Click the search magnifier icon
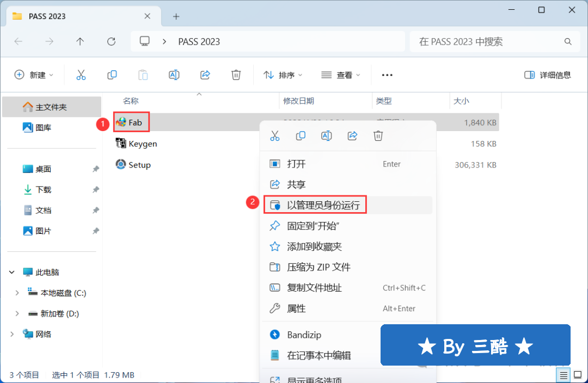The height and width of the screenshot is (383, 588). [568, 41]
